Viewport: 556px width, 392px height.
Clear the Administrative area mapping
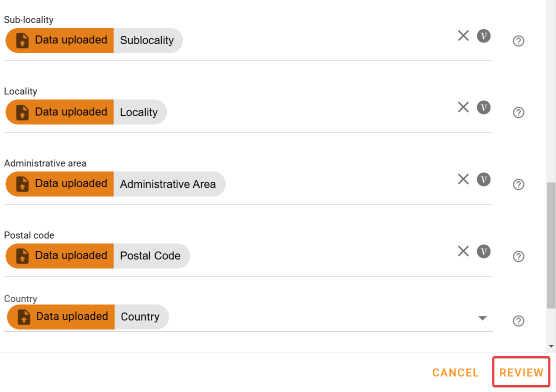tap(463, 179)
